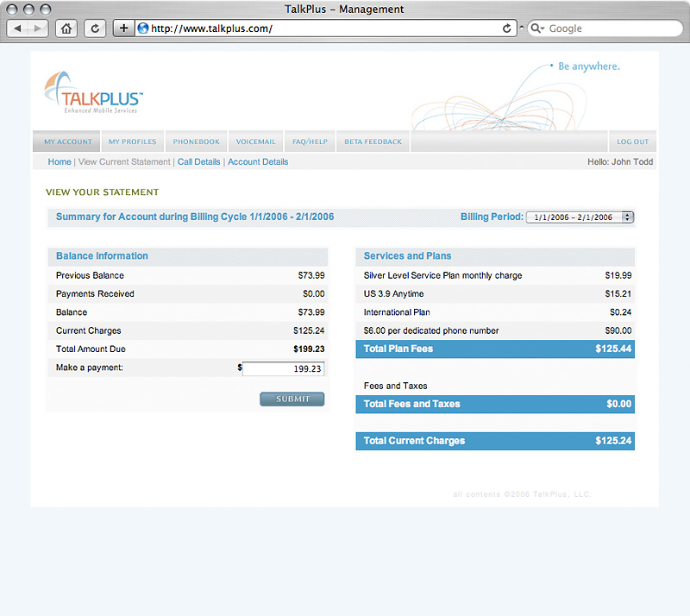Click the Fees and Taxes label

tap(396, 386)
